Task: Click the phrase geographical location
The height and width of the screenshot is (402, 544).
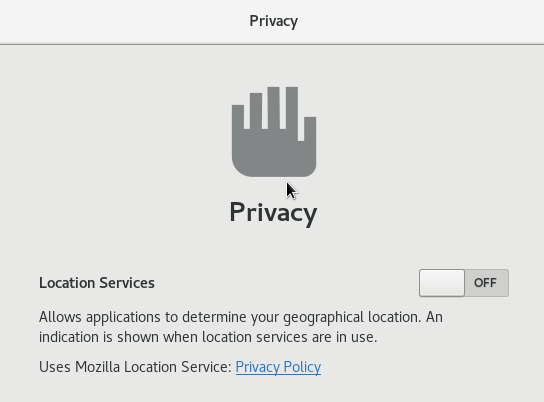Action: click(352, 318)
